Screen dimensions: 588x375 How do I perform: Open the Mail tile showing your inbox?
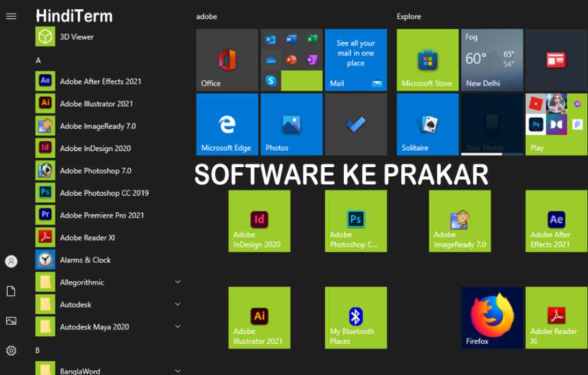tap(355, 60)
